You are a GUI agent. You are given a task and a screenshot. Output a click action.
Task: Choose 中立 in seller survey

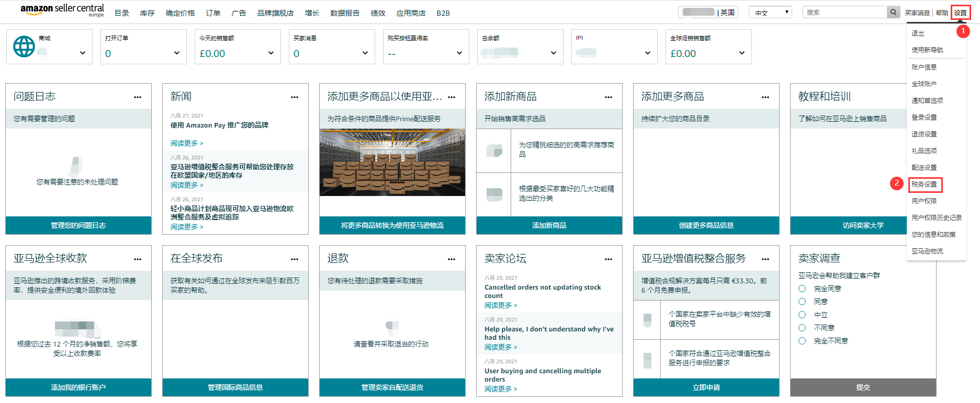click(x=802, y=315)
